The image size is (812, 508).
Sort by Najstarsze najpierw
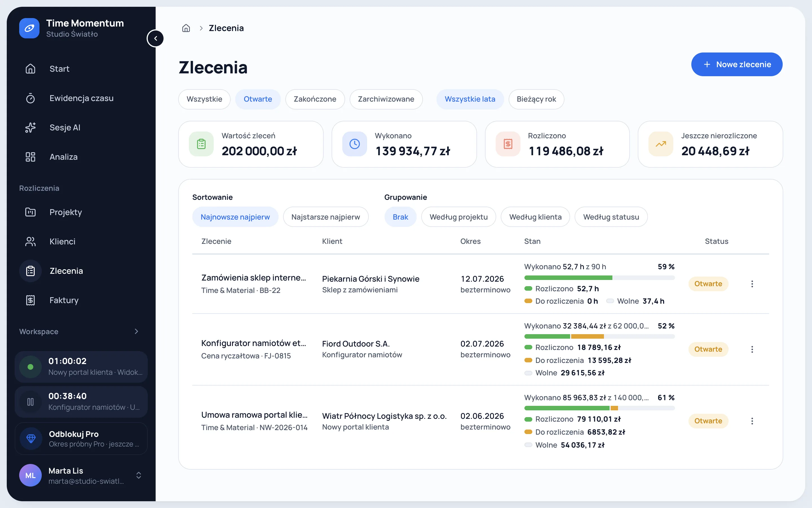[x=325, y=217]
